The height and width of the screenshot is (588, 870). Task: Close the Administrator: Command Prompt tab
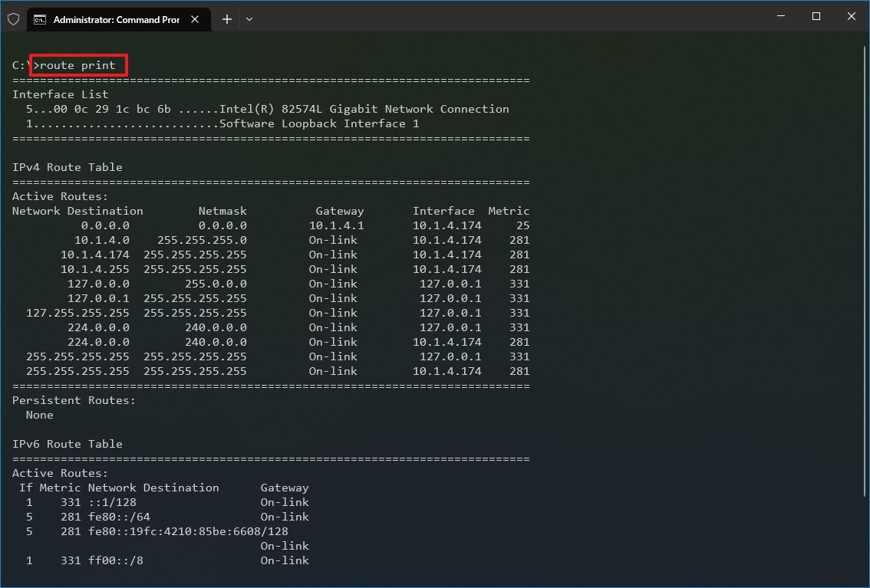point(196,20)
